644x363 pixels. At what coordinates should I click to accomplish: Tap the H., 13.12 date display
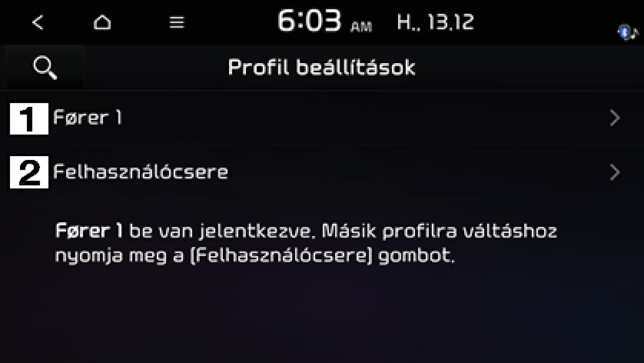[x=436, y=22]
